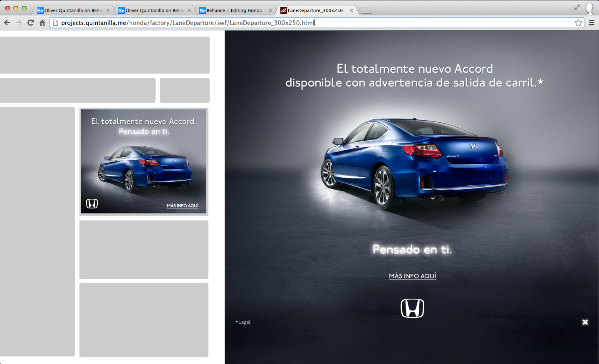Click MÁS INFO AQUÍ in the small banner
The image size is (599, 364).
coord(183,206)
